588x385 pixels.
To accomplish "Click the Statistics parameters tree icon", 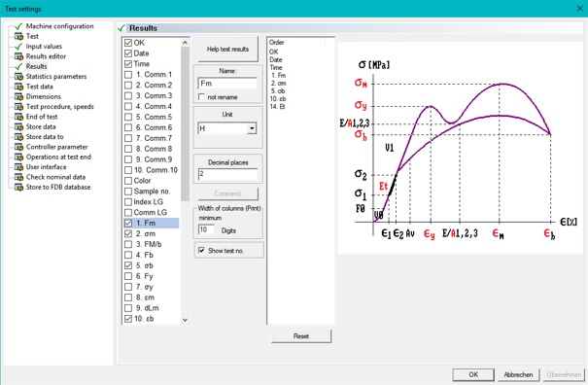I will pyautogui.click(x=18, y=77).
